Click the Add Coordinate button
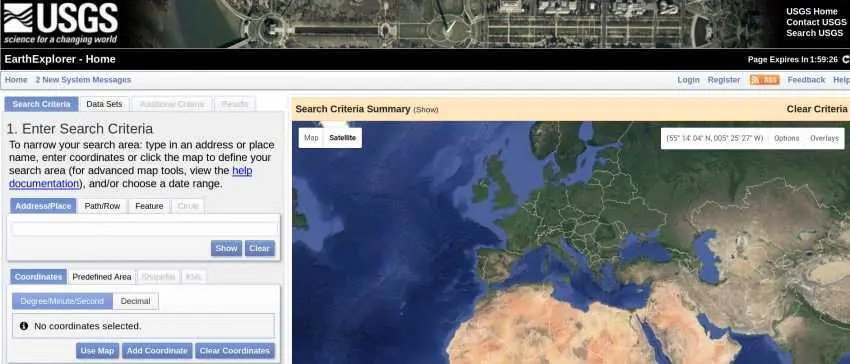Screen dimensions: 850x364 pyautogui.click(x=157, y=350)
